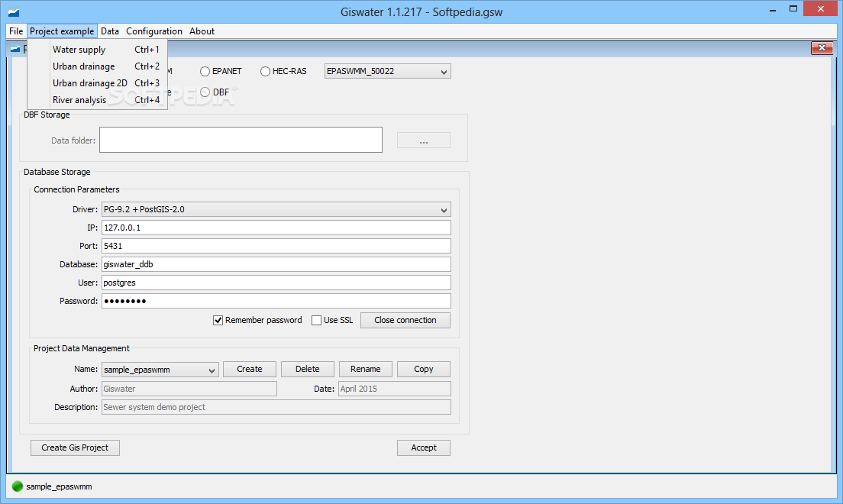This screenshot has width=843, height=504.
Task: Open the Configuration menu
Action: click(x=154, y=31)
